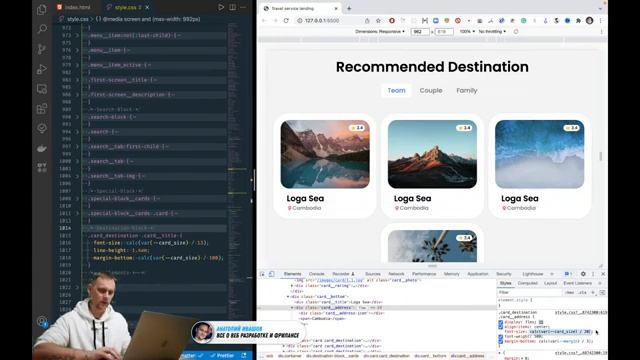
Task: Toggle the font-weight: 500 declaration checkbox
Action: (x=501, y=337)
